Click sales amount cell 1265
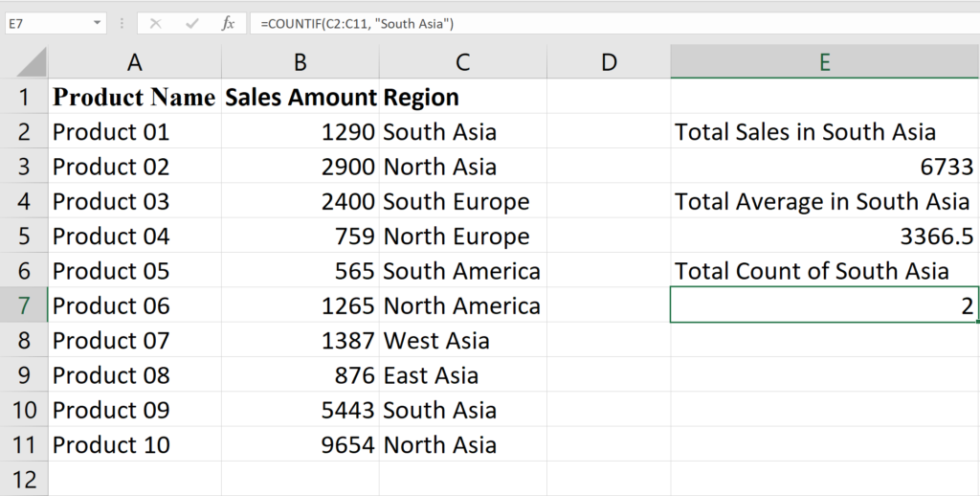980x496 pixels. click(300, 305)
